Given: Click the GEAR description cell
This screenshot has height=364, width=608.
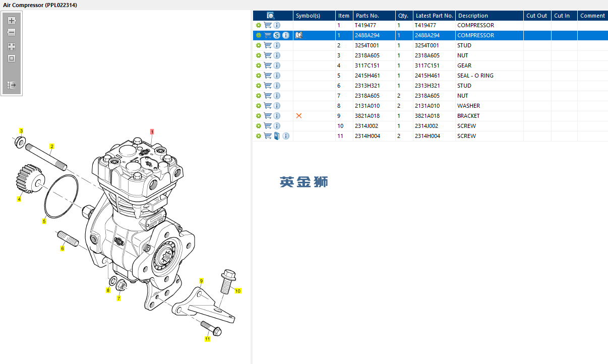Looking at the screenshot, I should [490, 65].
